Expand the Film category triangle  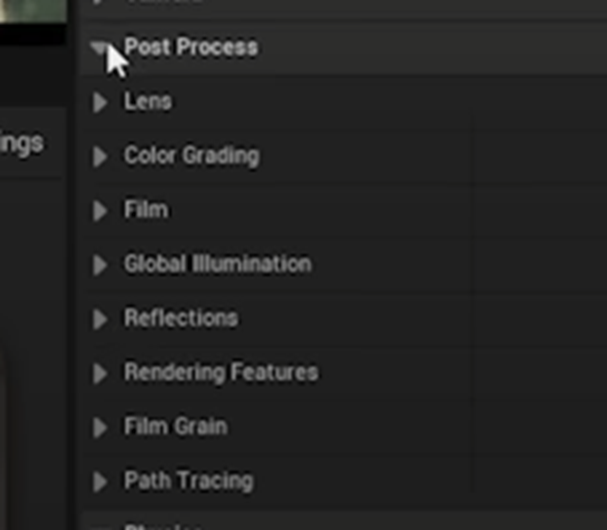(x=99, y=210)
